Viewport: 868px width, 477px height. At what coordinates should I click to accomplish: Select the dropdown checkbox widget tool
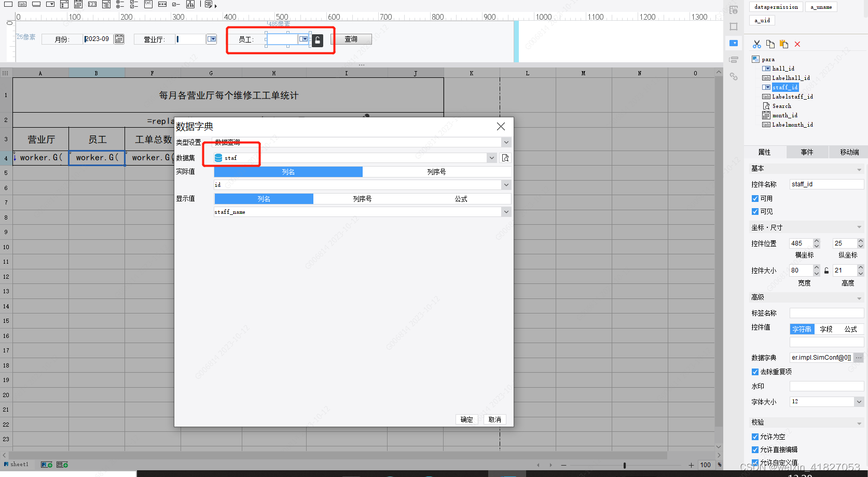click(64, 4)
